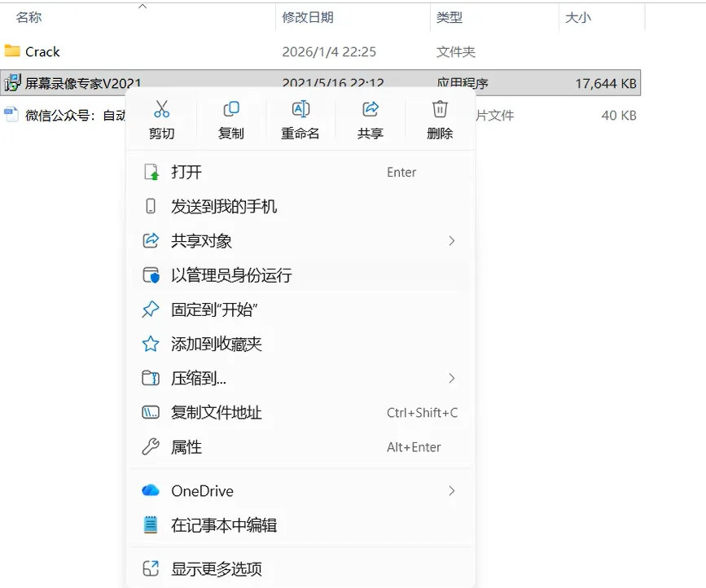Open 属性 from the context menu
Image resolution: width=706 pixels, height=588 pixels.
(300, 446)
